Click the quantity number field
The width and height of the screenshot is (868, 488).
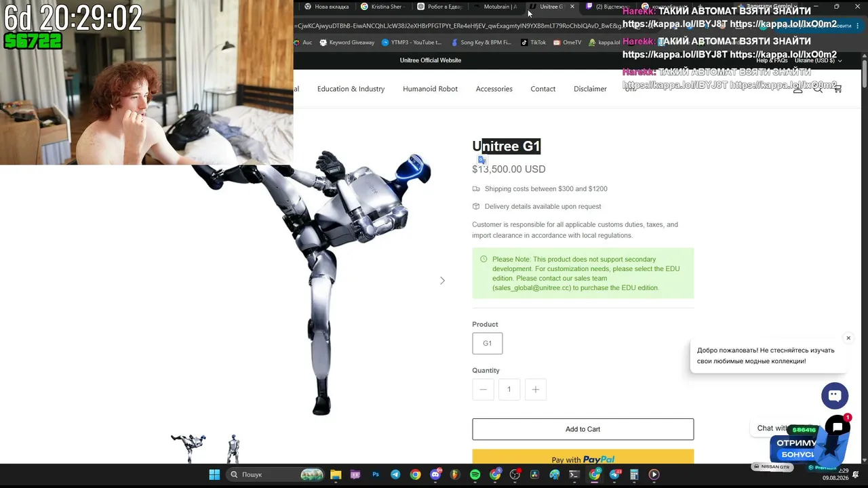click(509, 389)
